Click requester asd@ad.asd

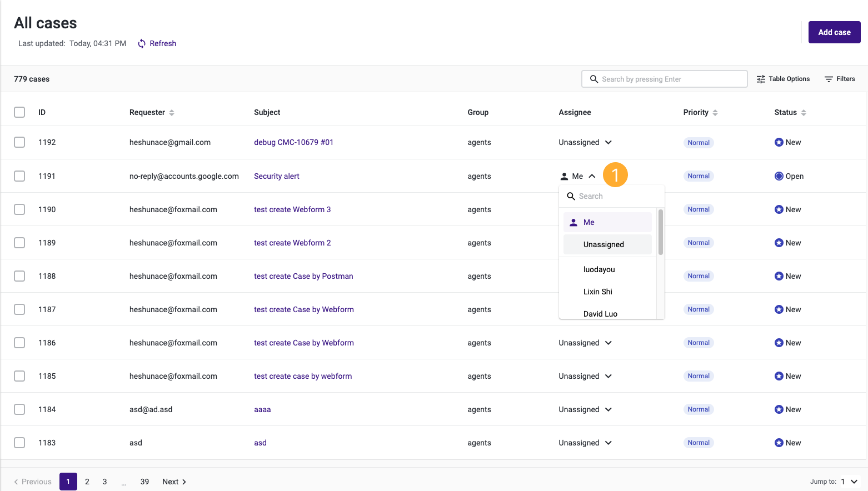click(151, 409)
